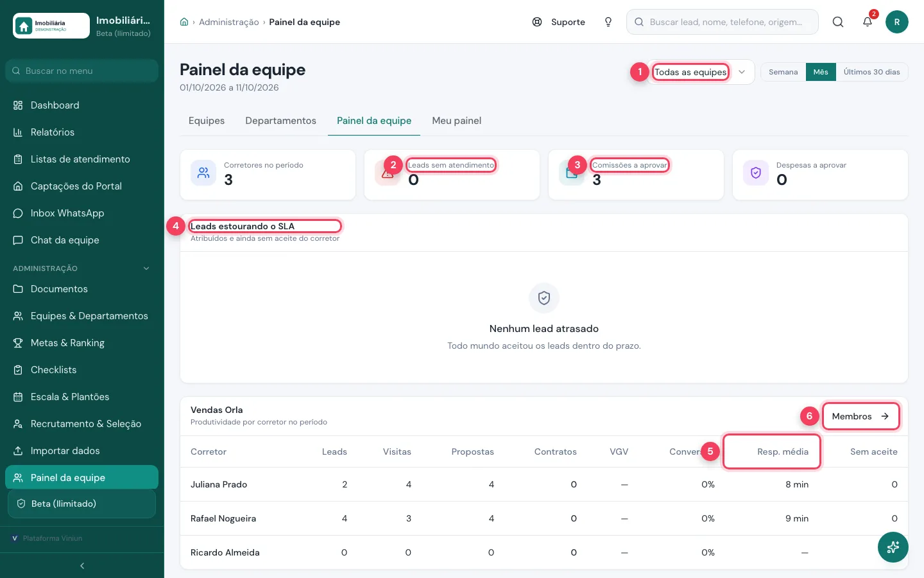
Task: Select the Mês period
Action: coord(821,72)
